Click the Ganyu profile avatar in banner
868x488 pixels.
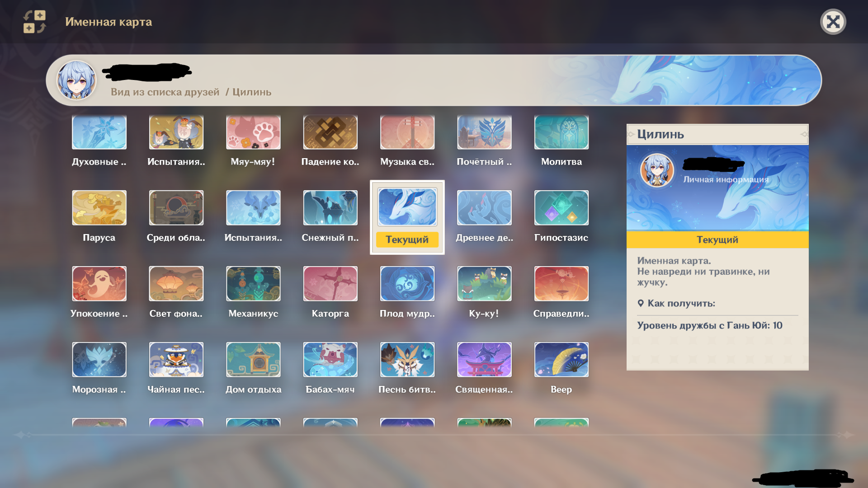coord(76,80)
